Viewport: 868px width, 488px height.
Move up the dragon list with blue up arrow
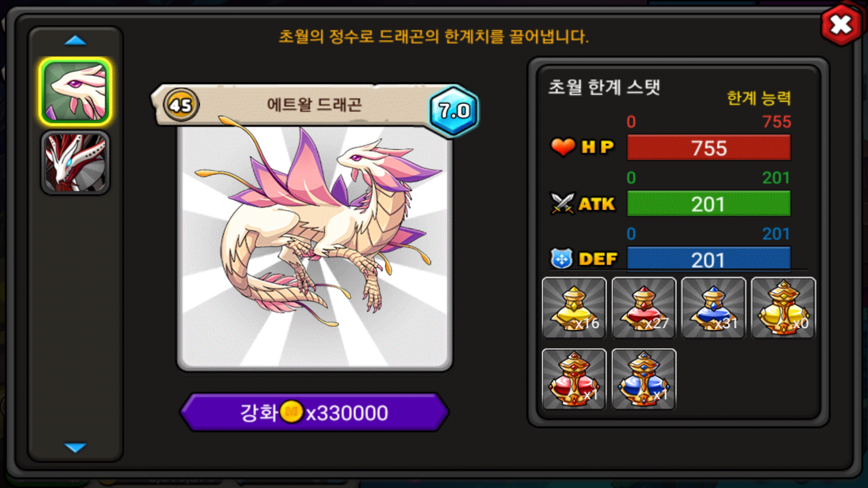click(75, 41)
